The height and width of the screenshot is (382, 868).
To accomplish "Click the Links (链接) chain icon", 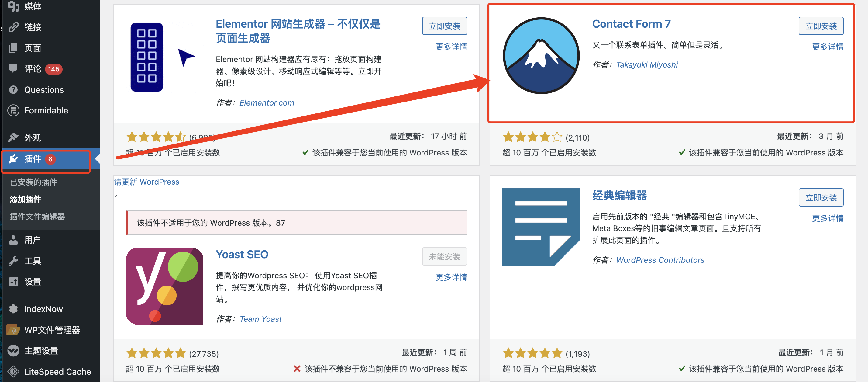I will coord(13,27).
